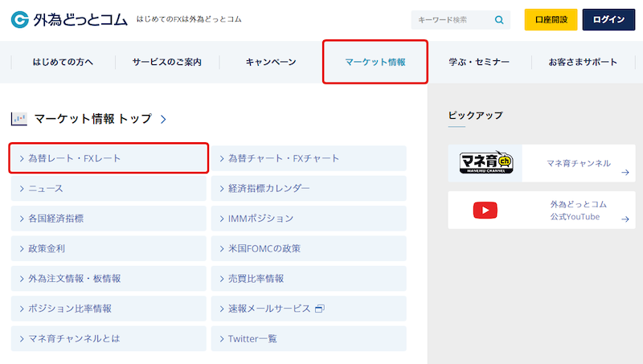Open 外為注文情報・板情報 link
Image resolution: width=643 pixels, height=364 pixels.
pos(109,279)
